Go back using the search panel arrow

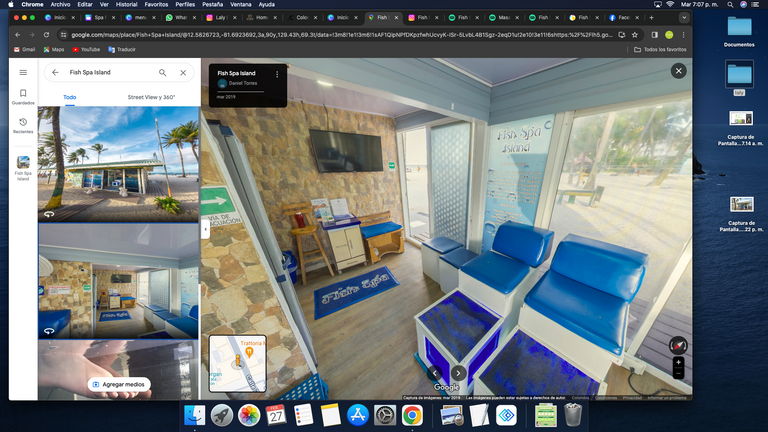(55, 73)
